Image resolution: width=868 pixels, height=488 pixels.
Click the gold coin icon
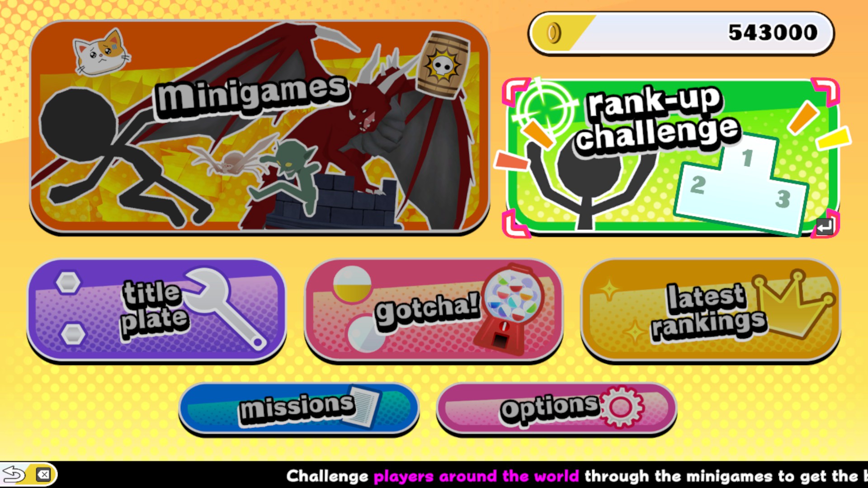(554, 33)
